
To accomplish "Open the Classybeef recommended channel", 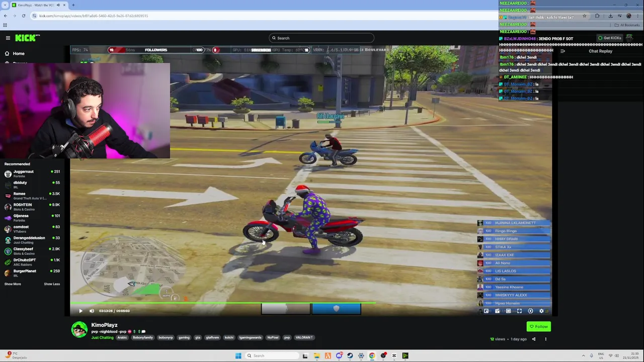I will pos(33,251).
